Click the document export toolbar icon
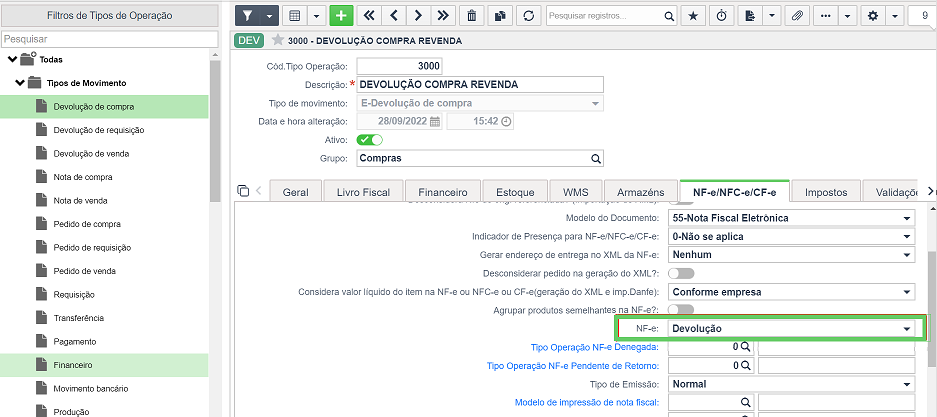 coord(750,16)
